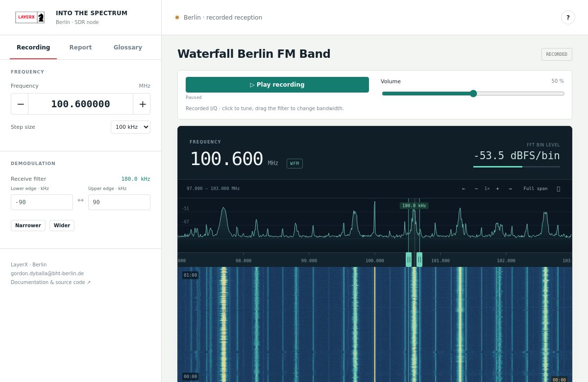Click the Wider filter button
This screenshot has width=588, height=382.
click(62, 225)
